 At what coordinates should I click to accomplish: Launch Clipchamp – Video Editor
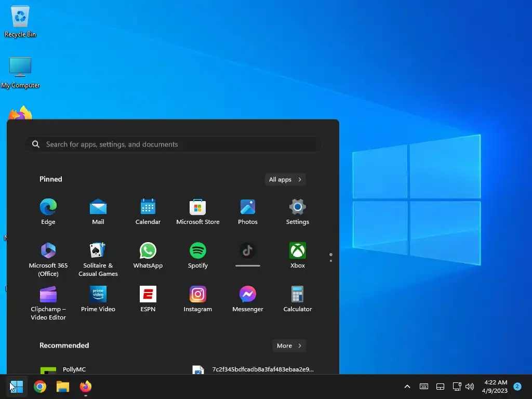48,303
